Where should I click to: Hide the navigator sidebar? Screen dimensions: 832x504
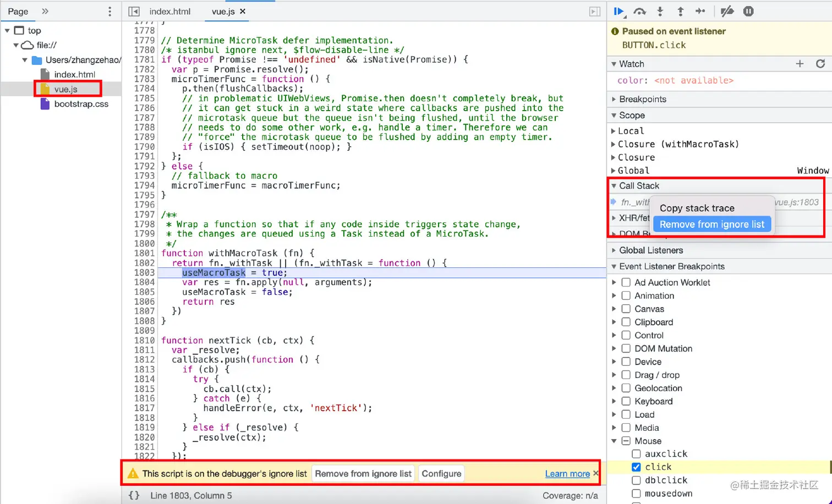point(134,11)
